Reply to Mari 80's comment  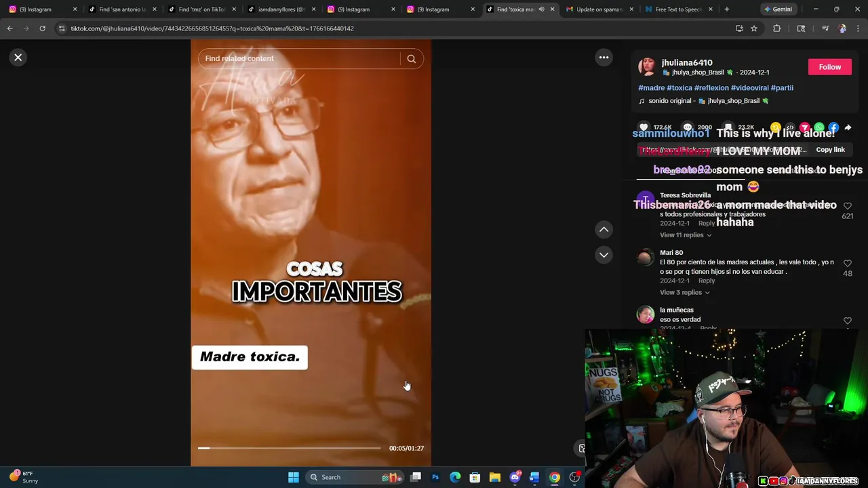click(707, 281)
